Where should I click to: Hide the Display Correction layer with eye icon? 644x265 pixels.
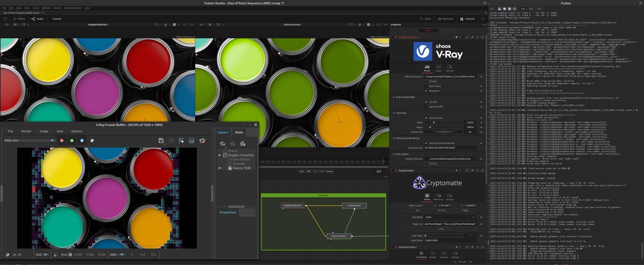point(219,155)
